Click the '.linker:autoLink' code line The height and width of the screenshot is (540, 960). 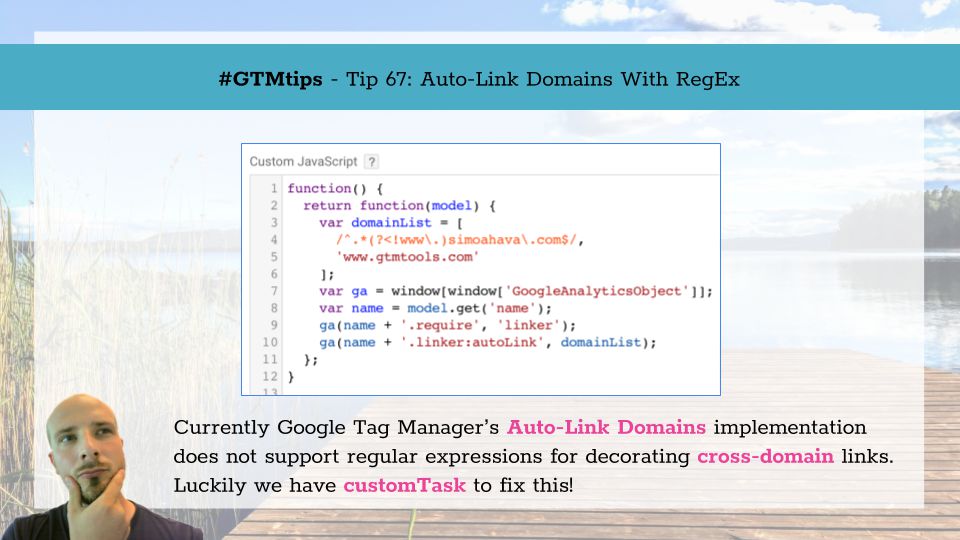click(487, 343)
